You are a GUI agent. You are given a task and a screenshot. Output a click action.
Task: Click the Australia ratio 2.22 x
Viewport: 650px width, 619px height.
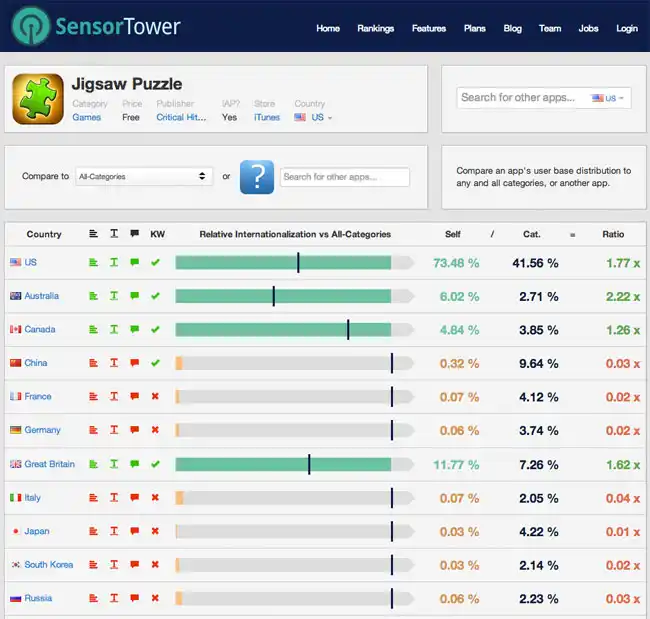[623, 296]
